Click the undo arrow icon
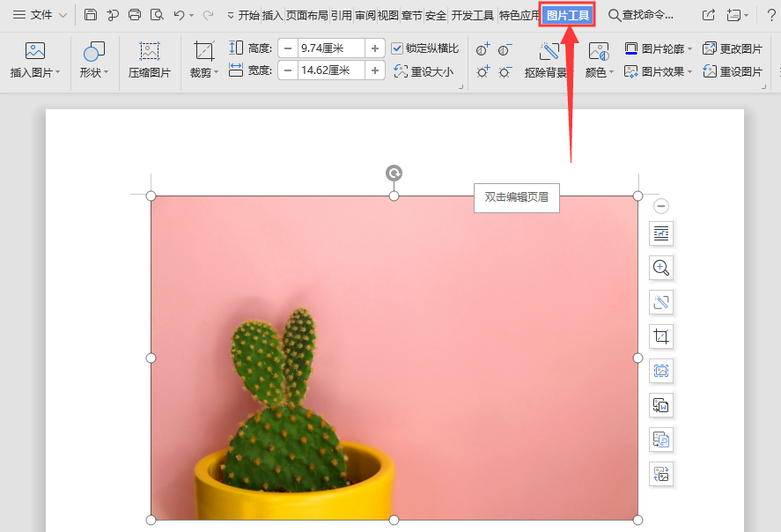781x532 pixels. pyautogui.click(x=179, y=15)
